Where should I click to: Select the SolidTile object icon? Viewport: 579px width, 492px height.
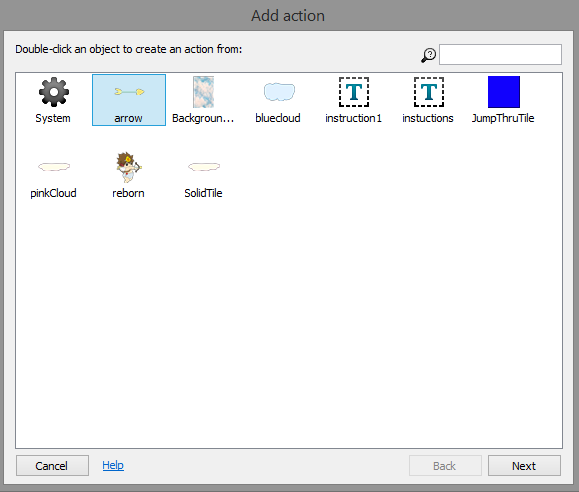tap(204, 167)
